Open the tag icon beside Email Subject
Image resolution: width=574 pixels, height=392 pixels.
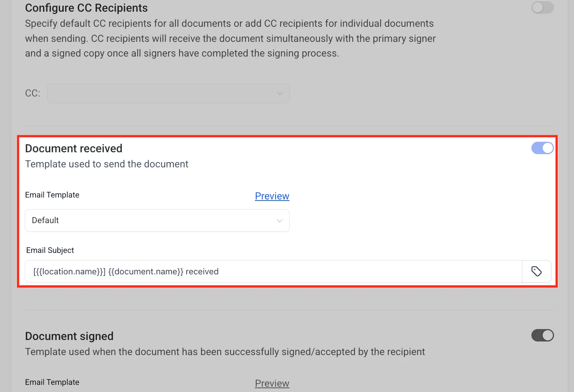click(536, 271)
